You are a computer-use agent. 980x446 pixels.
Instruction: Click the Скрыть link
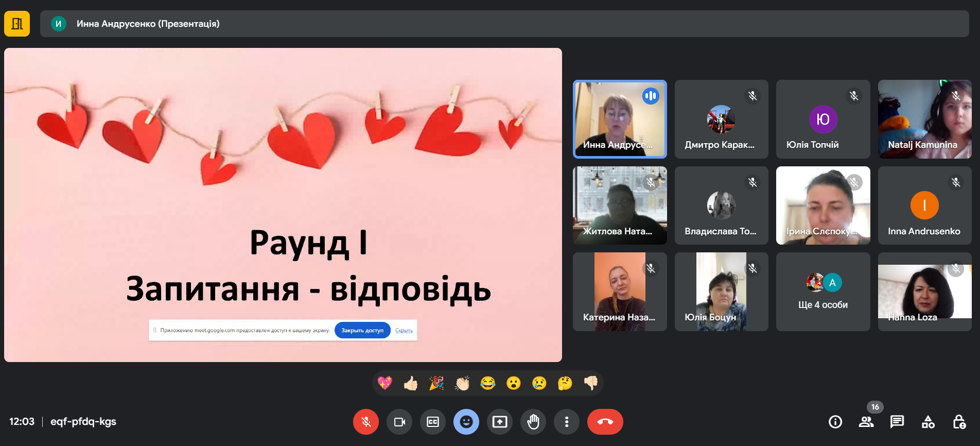point(404,330)
